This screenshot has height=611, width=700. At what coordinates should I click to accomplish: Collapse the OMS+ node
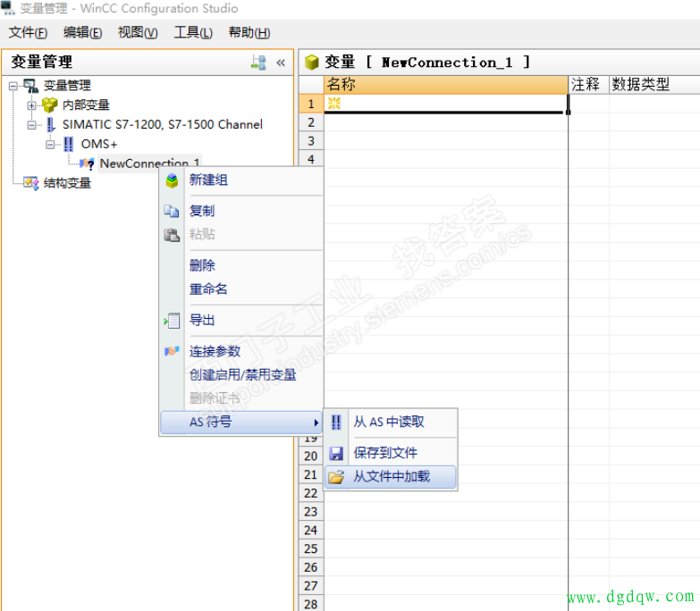click(x=50, y=145)
